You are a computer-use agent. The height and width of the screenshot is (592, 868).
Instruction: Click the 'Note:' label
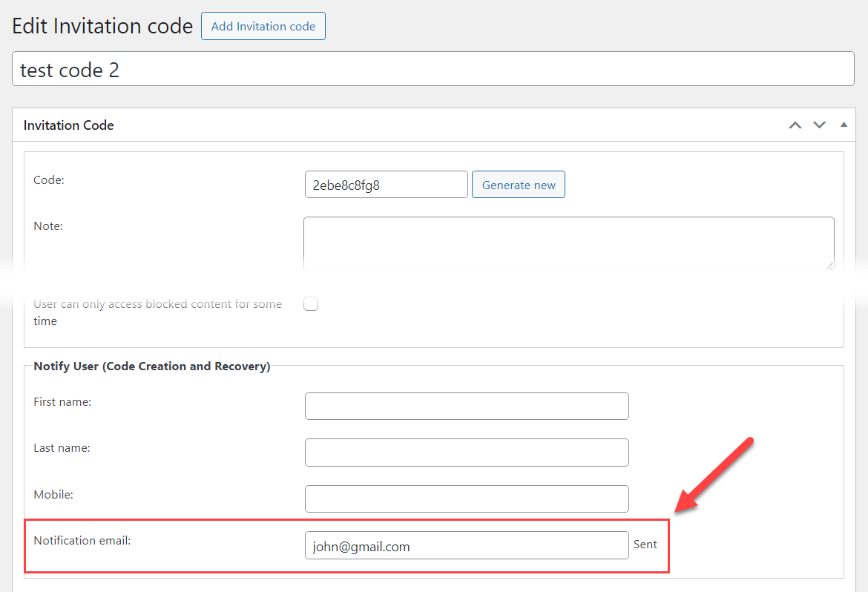(x=48, y=226)
